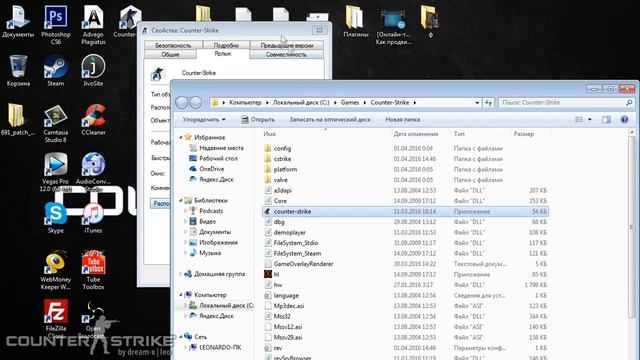This screenshot has height=360, width=640.
Task: Open the Корзина recycle bin
Action: (18, 70)
